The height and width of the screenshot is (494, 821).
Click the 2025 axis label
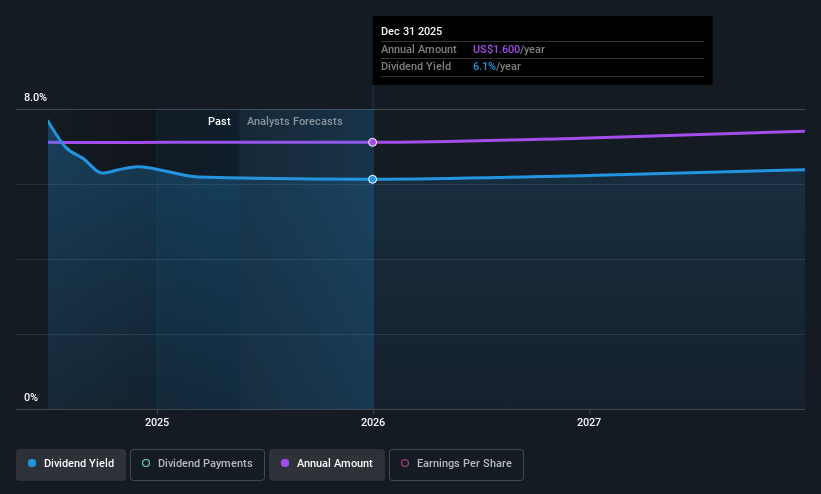click(157, 422)
